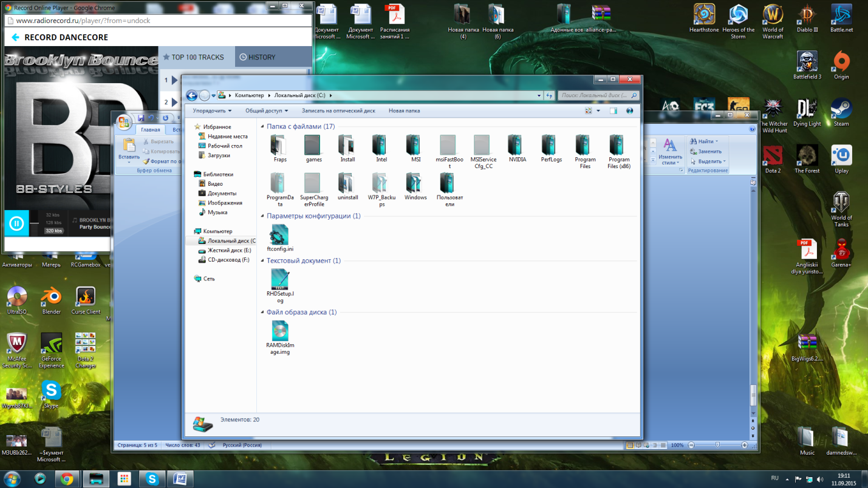The height and width of the screenshot is (488, 868).
Task: Collapse the Файл образа диска group
Action: tap(262, 313)
